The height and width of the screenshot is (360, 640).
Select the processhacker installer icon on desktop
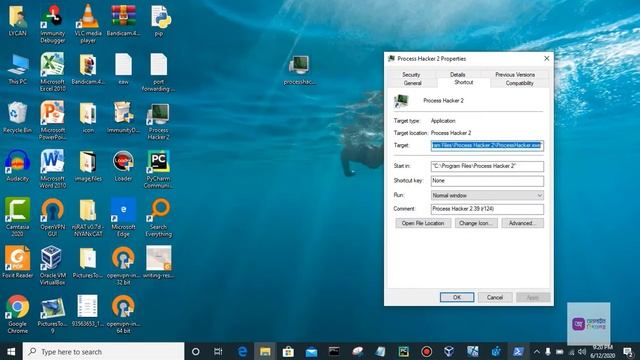coord(299,70)
